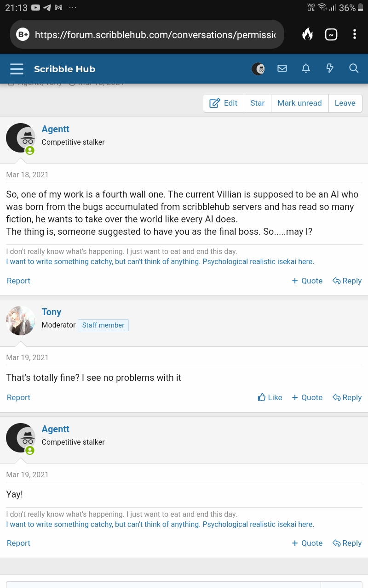Viewport: 368px width, 588px height.
Task: Open the browser tab switcher icon
Action: 331,34
